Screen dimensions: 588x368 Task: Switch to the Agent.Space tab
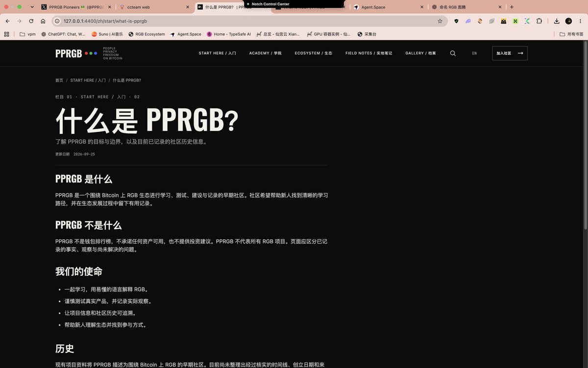click(388, 7)
